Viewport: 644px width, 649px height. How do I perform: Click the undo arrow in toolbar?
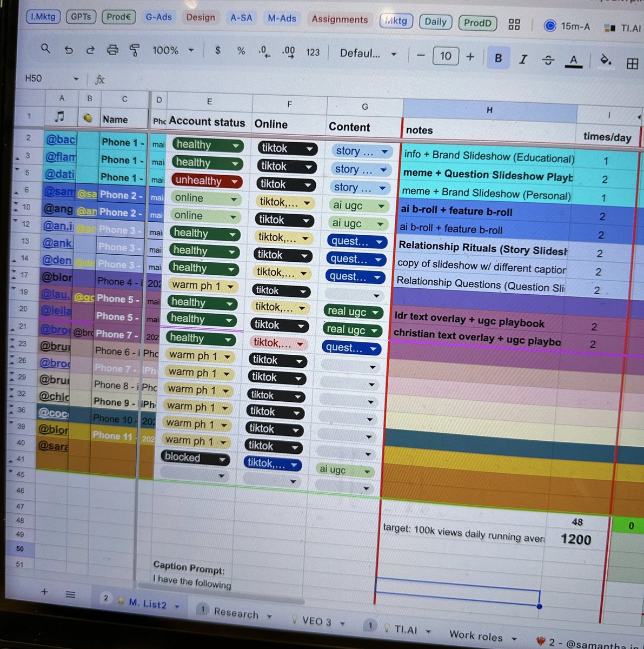tap(68, 50)
